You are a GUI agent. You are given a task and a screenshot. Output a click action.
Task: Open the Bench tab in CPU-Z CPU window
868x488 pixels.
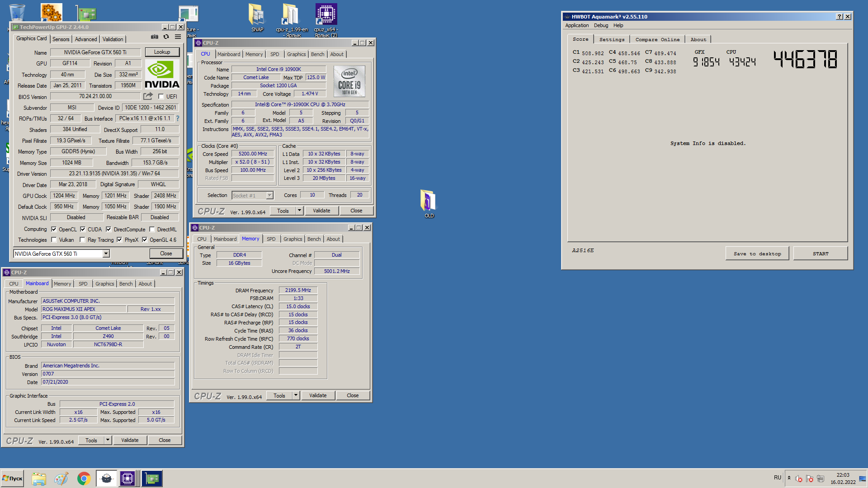317,54
